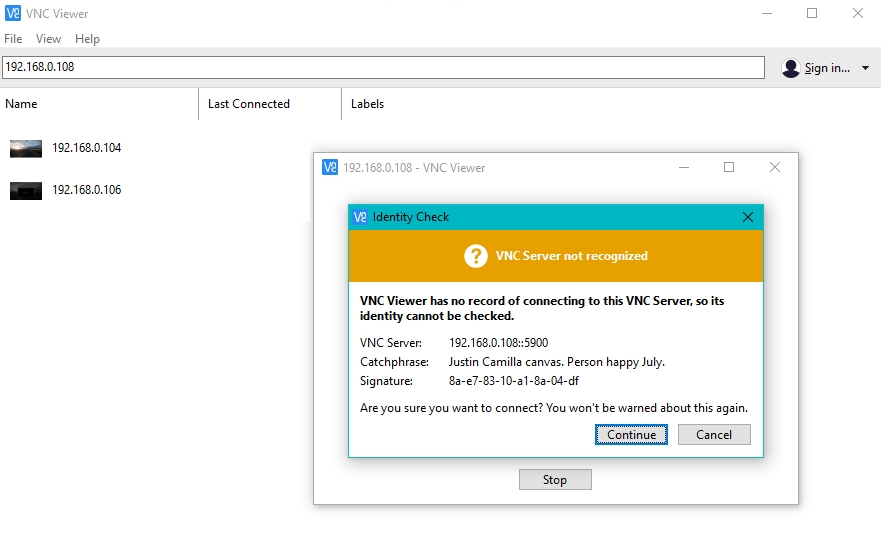The image size is (881, 533).
Task: Click the 'VNC Viewer has no record' bold message
Action: coord(542,308)
